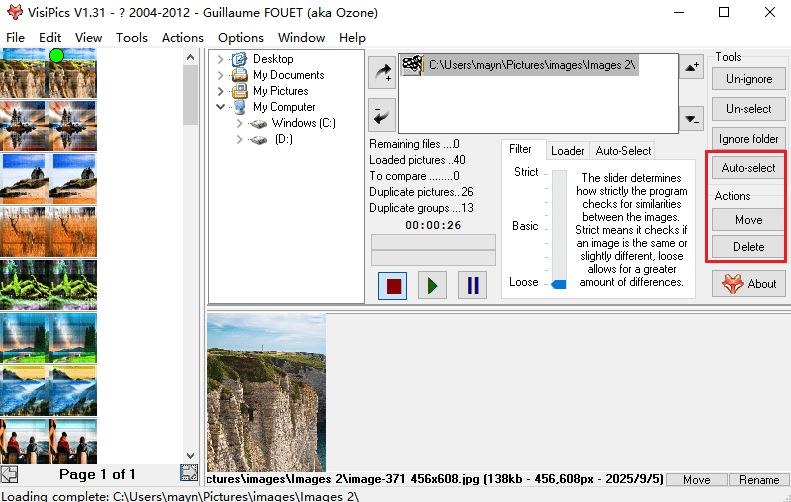
Task: Select the first island sunset thumbnail
Action: [x=24, y=126]
